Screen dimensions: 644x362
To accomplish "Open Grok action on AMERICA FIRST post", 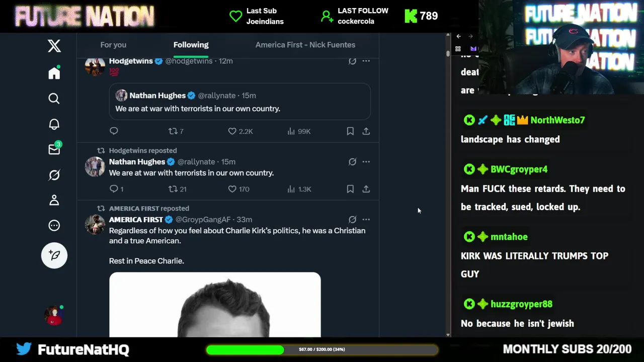I will 352,220.
